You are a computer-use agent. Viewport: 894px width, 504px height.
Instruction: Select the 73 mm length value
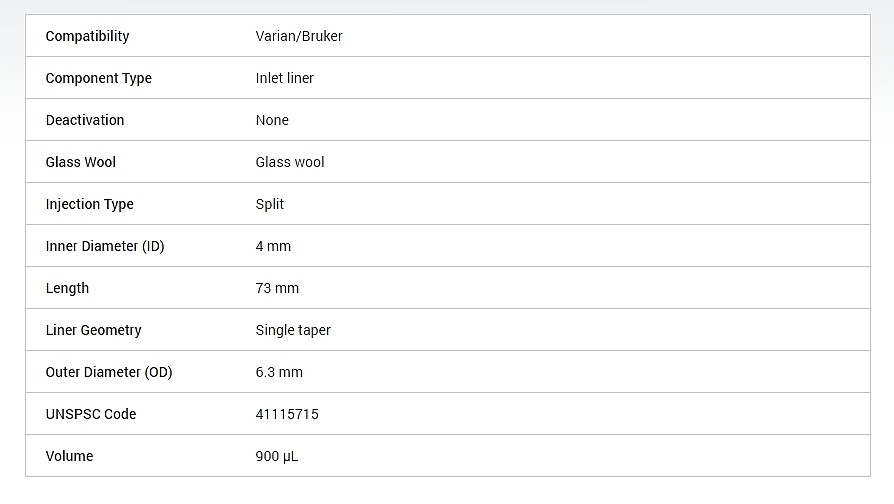(x=277, y=288)
